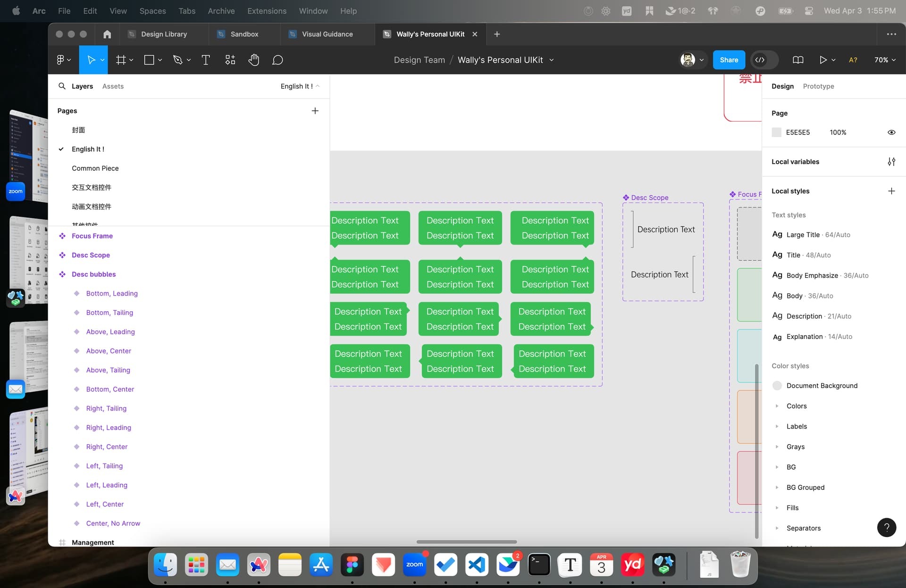
Task: Switch to the Assets panel tab
Action: [112, 86]
